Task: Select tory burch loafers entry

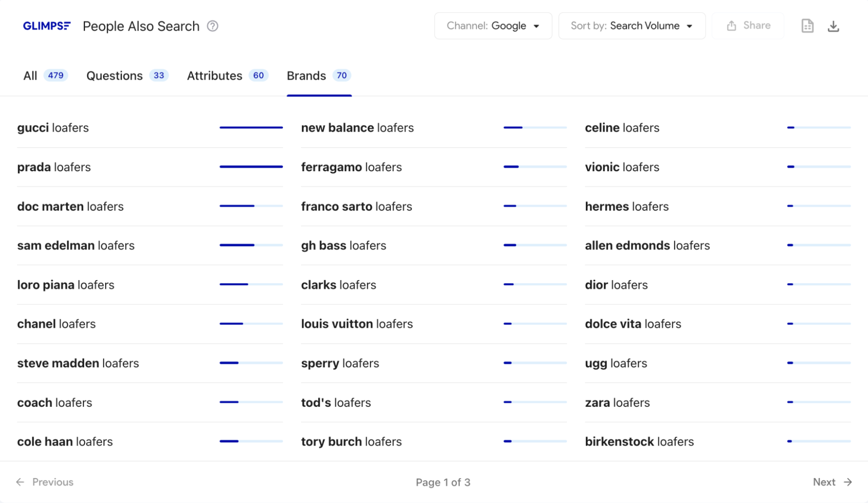Action: [x=434, y=442]
